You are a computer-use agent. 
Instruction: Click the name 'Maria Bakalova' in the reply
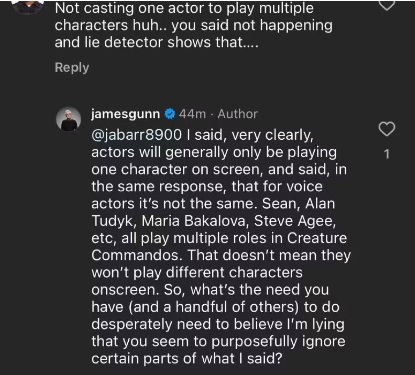point(195,221)
